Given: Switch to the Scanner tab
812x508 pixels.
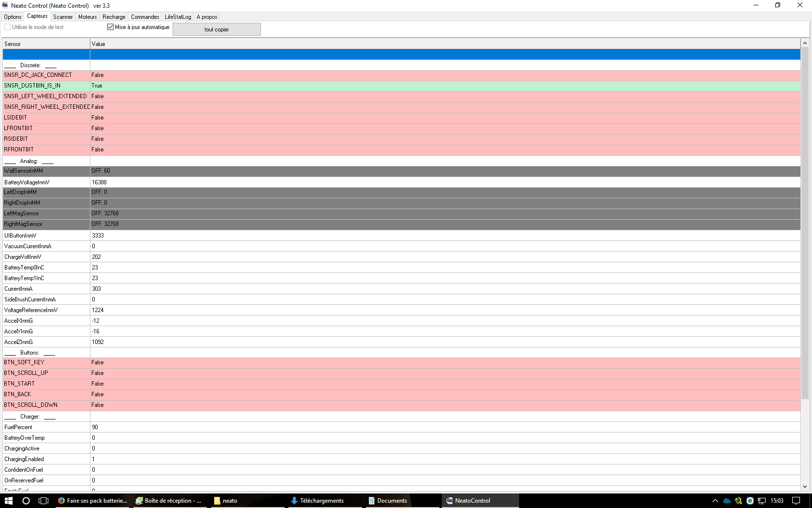Looking at the screenshot, I should point(63,17).
